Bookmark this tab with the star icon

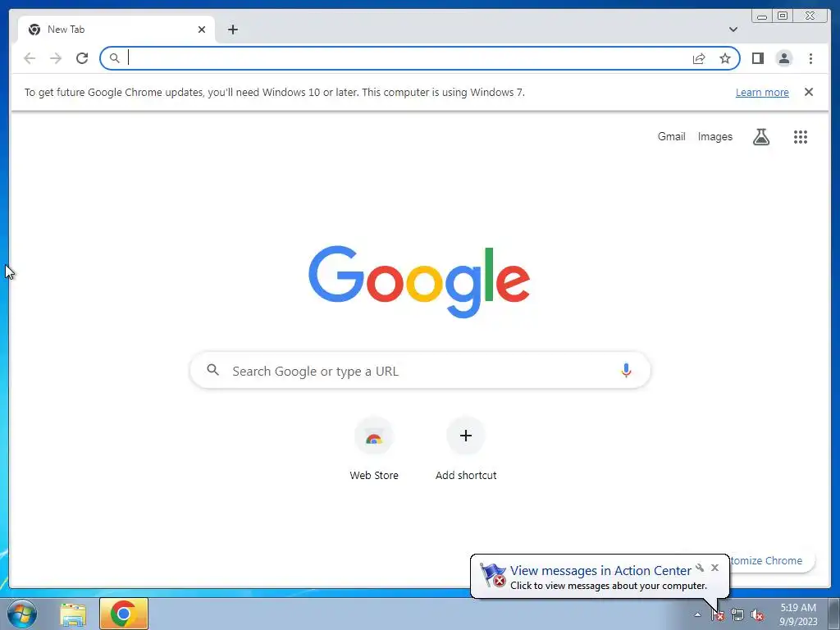pyautogui.click(x=725, y=58)
